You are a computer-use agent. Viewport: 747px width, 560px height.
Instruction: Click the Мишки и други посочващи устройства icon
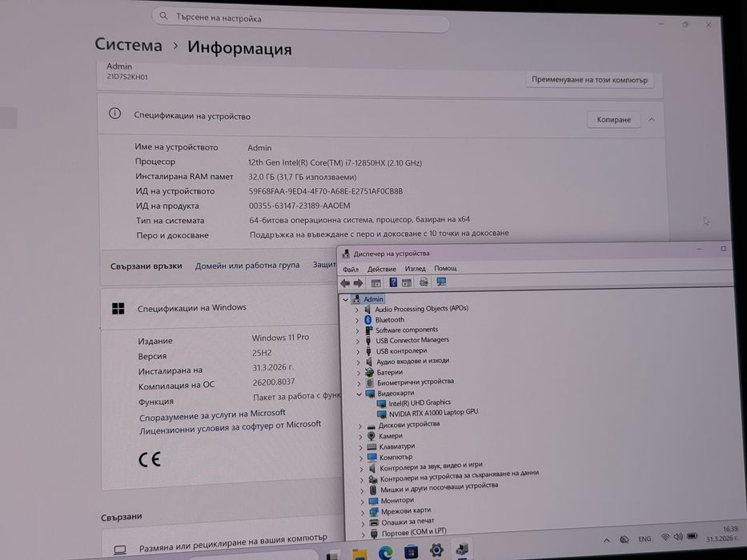click(x=373, y=490)
